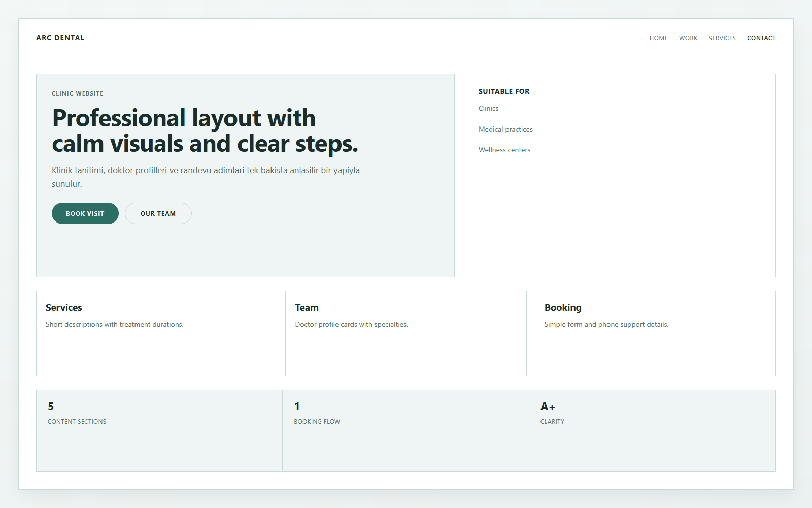
Task: Select the CONTACT navigation item
Action: click(x=761, y=38)
